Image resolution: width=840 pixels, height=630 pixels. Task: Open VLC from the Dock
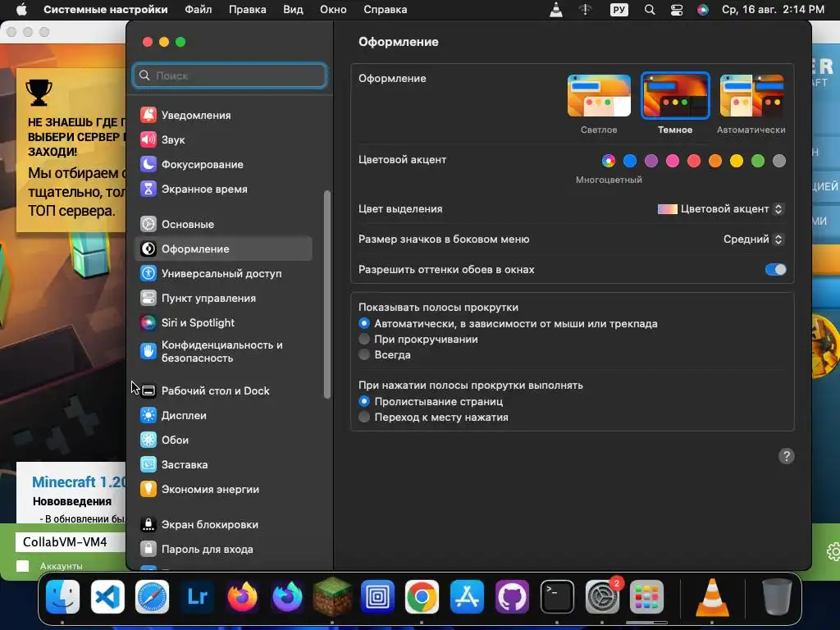pyautogui.click(x=712, y=596)
